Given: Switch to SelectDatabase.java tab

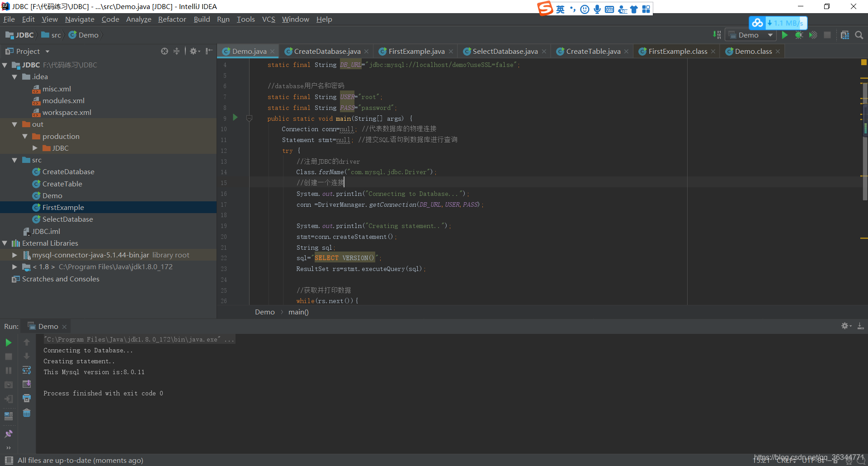Looking at the screenshot, I should [x=505, y=51].
